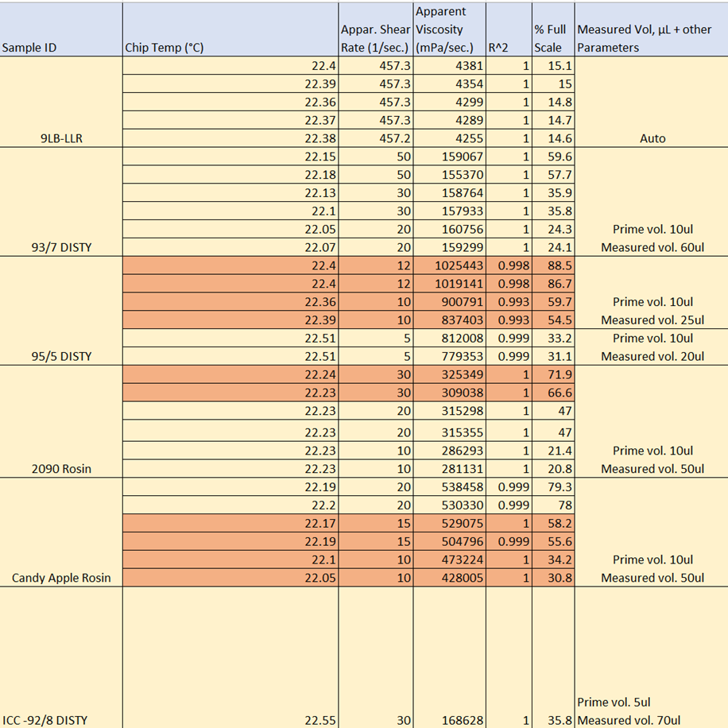Click viscosity value 812008
The width and height of the screenshot is (728, 728).
[x=449, y=338]
